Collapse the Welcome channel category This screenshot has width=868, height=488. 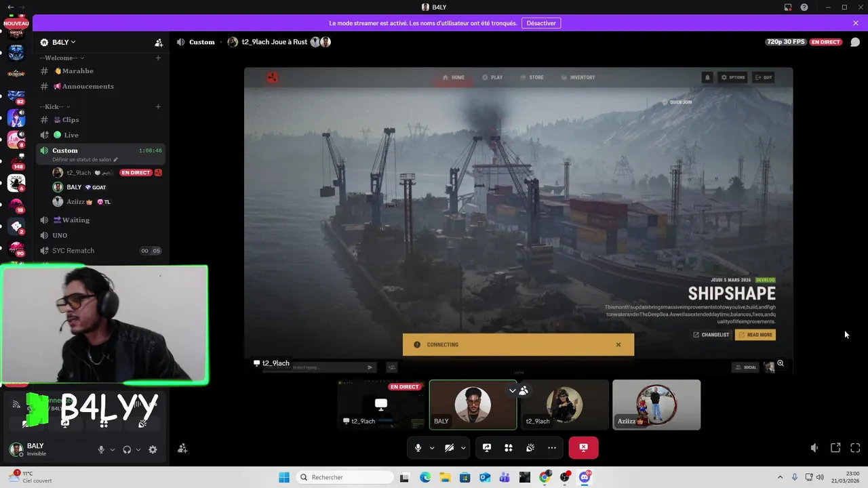click(60, 58)
